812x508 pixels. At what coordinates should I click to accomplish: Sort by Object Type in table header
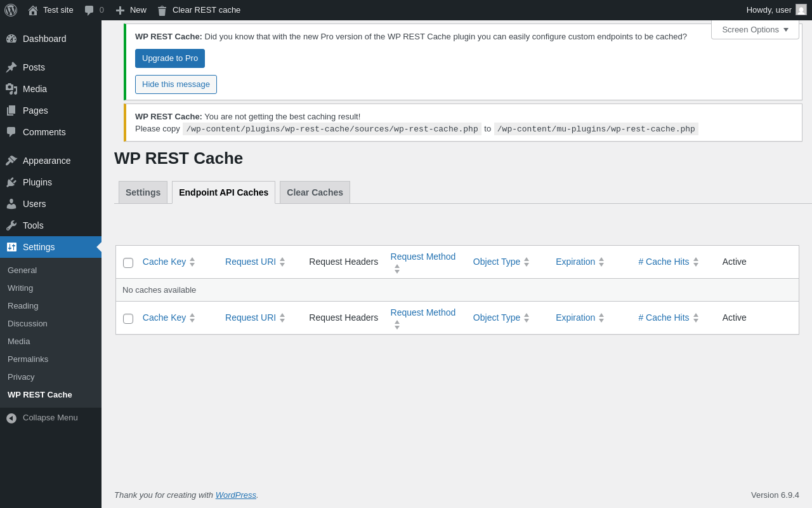tap(501, 262)
